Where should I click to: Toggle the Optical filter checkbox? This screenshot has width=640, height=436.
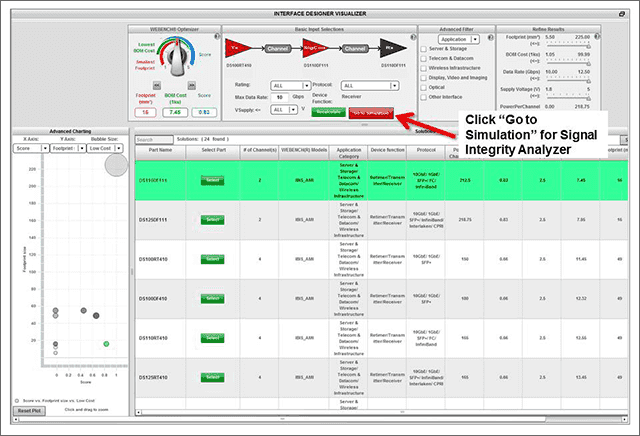click(x=421, y=88)
